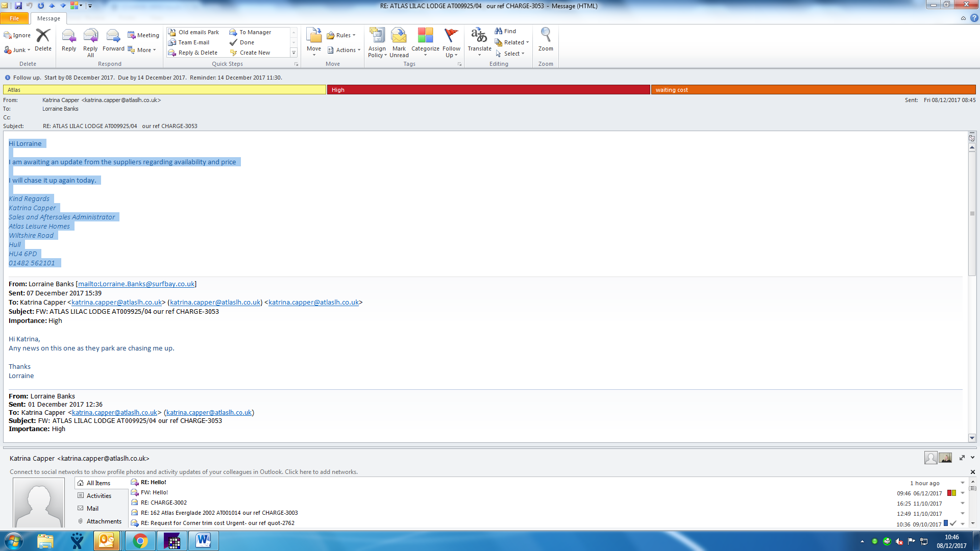980x551 pixels.
Task: Click the message body scrollbar down arrow
Action: [x=972, y=438]
